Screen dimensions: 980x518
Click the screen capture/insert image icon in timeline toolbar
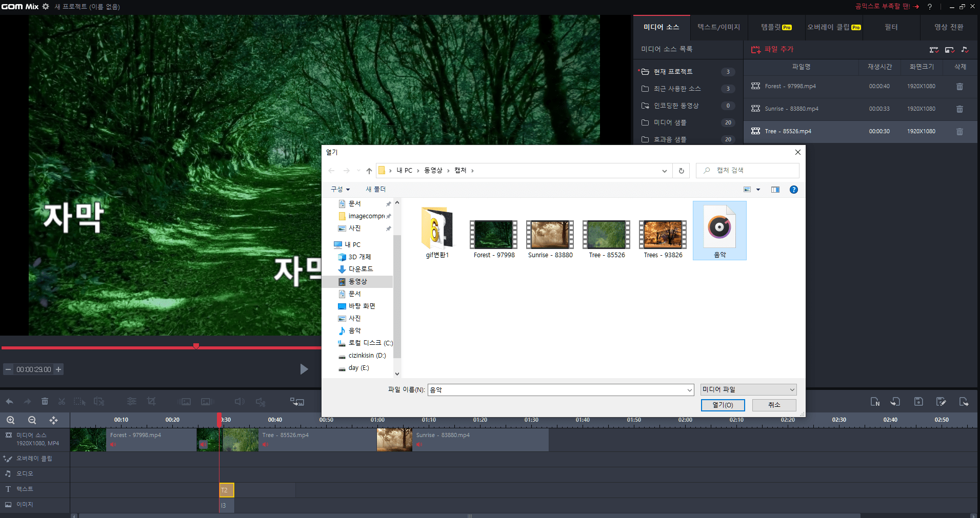coord(297,402)
